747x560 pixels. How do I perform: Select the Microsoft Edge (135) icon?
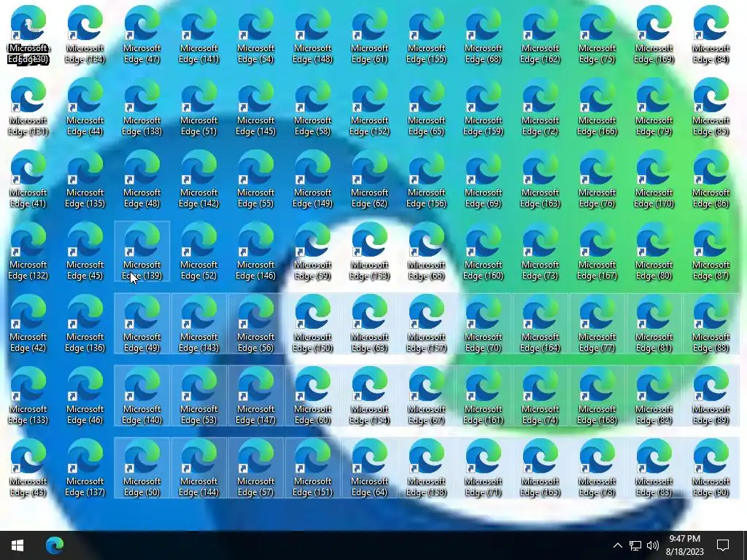[x=85, y=179]
